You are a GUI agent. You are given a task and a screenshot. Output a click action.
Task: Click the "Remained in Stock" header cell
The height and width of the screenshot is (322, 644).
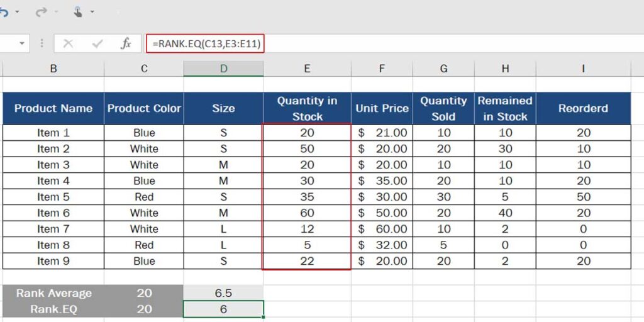click(505, 108)
